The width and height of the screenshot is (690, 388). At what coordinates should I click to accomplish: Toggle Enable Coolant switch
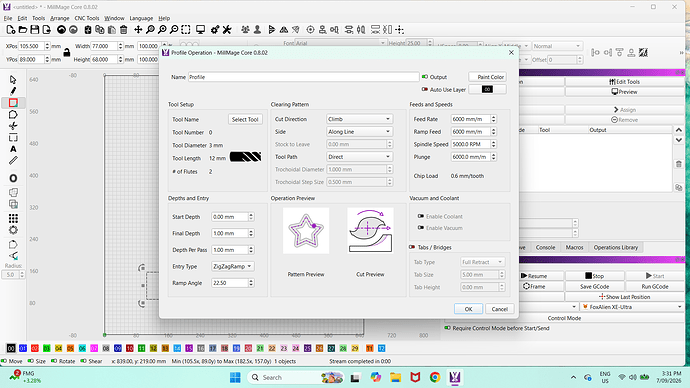click(421, 216)
